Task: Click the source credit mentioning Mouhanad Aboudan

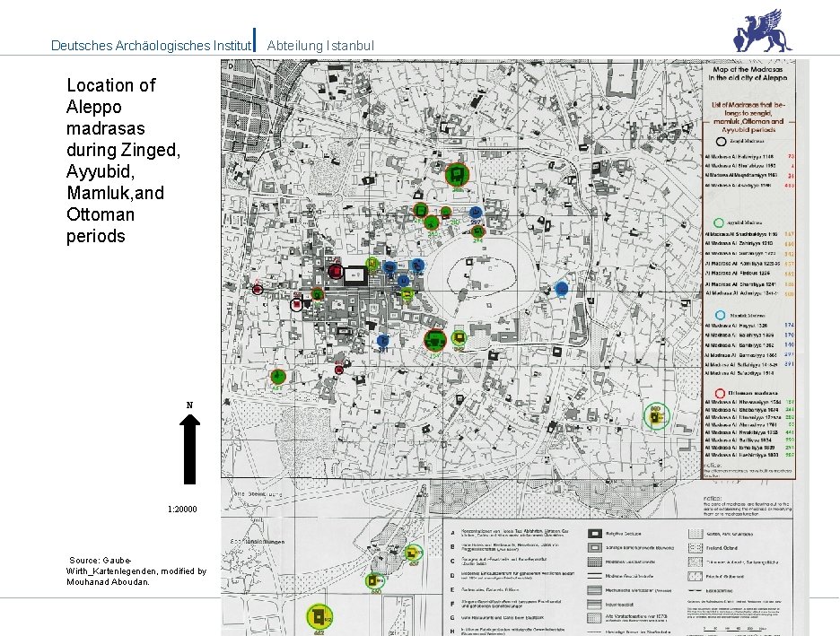Action: tap(136, 571)
